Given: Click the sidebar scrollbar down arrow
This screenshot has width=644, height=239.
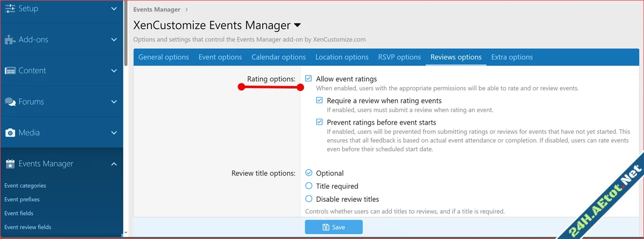Looking at the screenshot, I should click(x=126, y=234).
